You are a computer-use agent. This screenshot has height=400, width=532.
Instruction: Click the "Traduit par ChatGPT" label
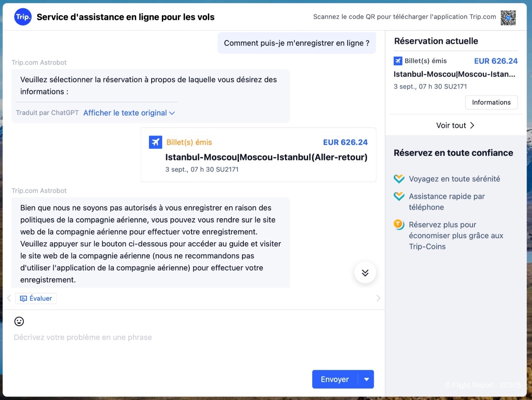(47, 113)
